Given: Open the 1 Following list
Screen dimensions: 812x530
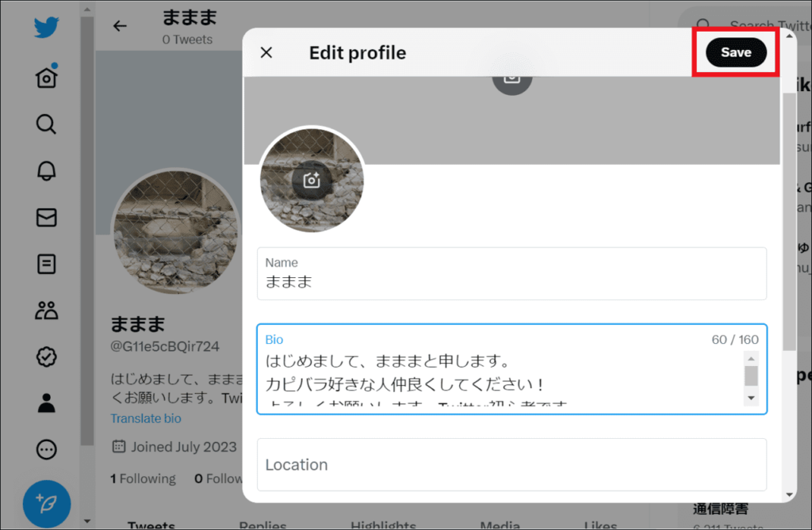Looking at the screenshot, I should 143,479.
